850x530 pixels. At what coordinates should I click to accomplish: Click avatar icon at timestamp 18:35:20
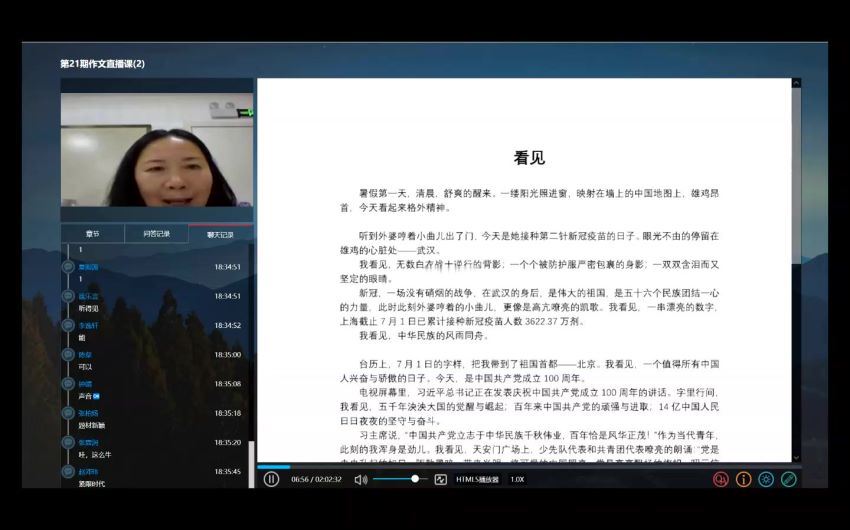click(68, 443)
